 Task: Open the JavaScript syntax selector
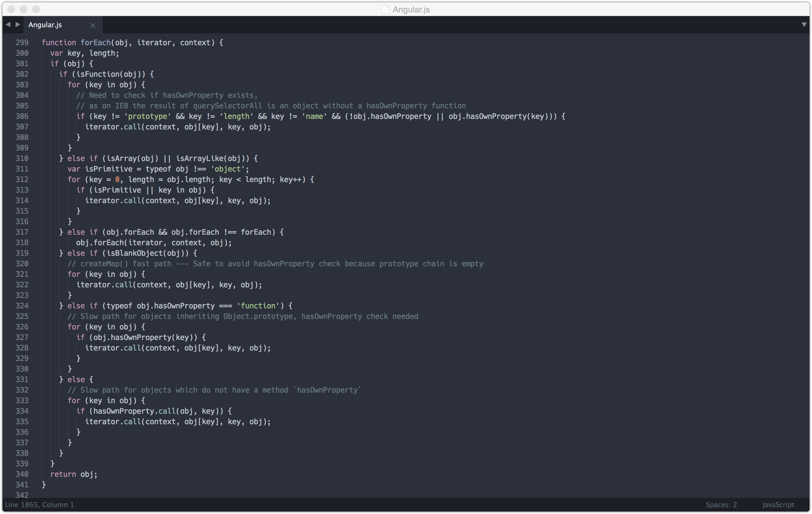pyautogui.click(x=778, y=504)
